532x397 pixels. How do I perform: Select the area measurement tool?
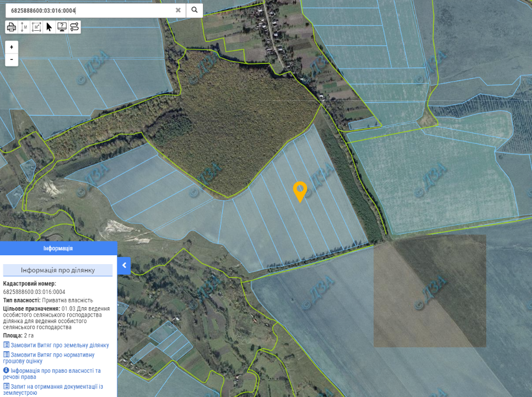click(36, 27)
